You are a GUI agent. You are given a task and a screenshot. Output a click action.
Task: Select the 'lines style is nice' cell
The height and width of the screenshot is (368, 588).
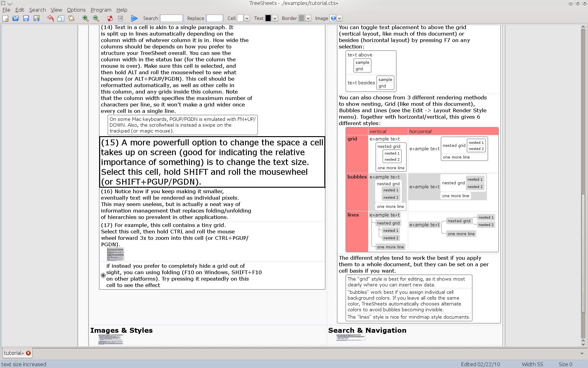409,317
